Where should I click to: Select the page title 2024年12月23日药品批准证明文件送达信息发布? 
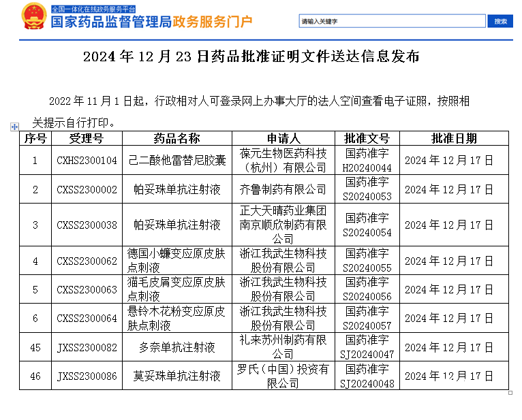point(251,56)
